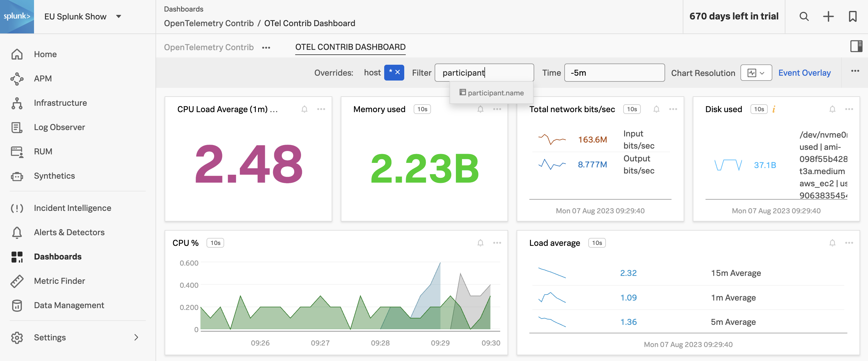Screen dimensions: 868x361
Task: Open the bookmark icon in header
Action: click(x=852, y=16)
